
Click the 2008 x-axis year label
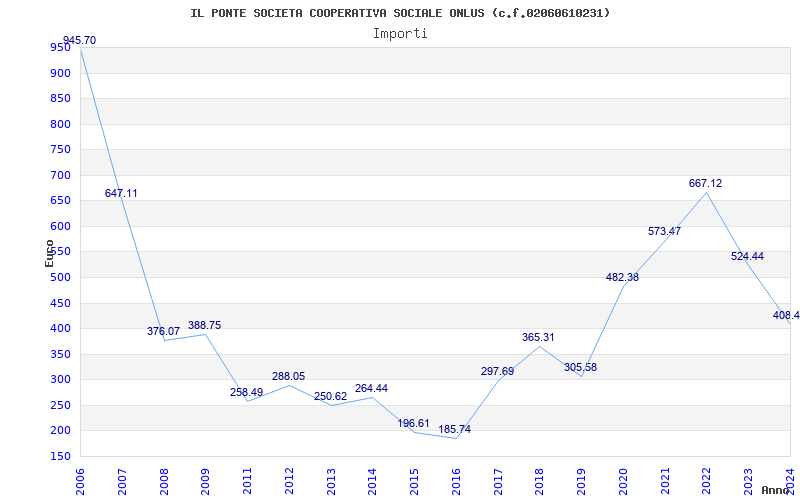(164, 482)
